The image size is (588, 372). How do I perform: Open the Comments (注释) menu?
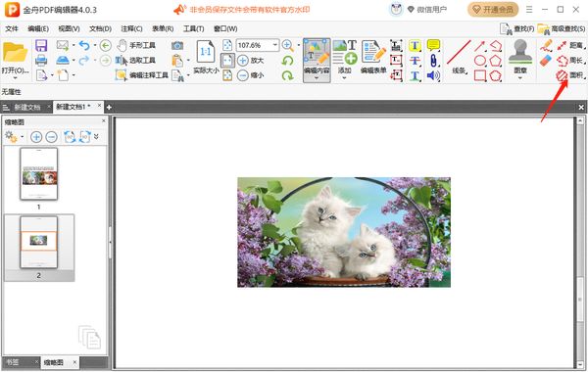pos(131,28)
